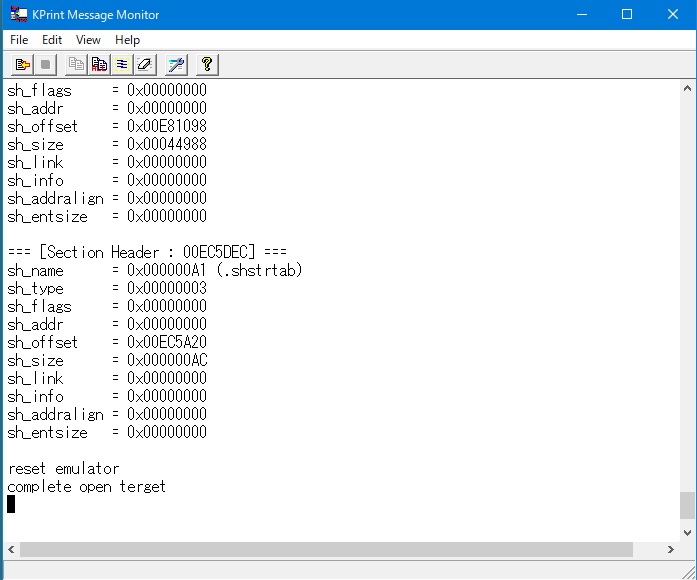Screen dimensions: 697x580
Task: Open the View menu
Action: (x=88, y=40)
